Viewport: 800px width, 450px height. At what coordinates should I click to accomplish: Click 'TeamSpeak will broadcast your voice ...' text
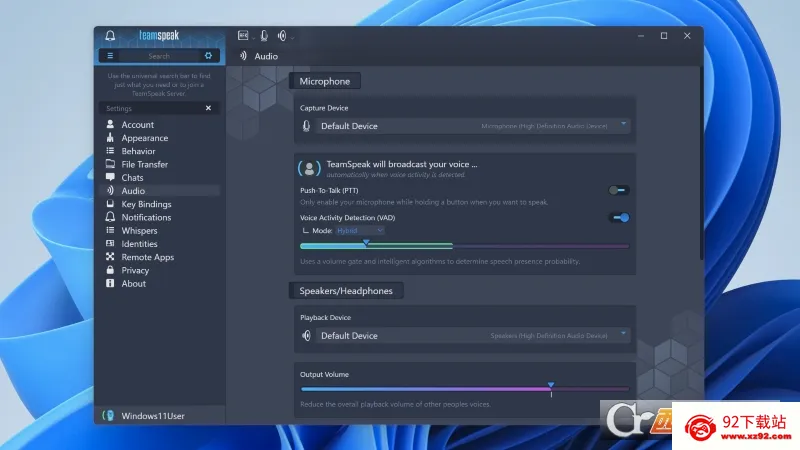402,164
